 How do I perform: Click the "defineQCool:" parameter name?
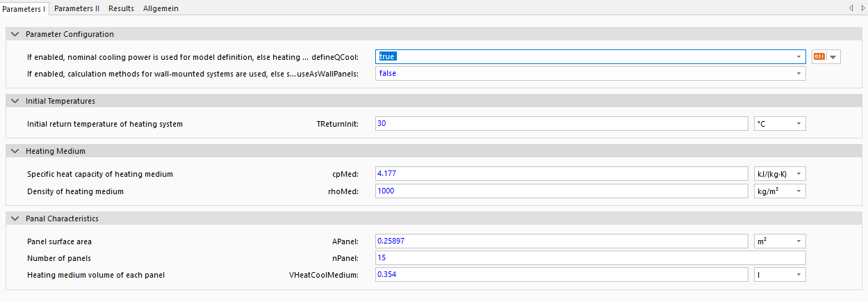pyautogui.click(x=336, y=56)
